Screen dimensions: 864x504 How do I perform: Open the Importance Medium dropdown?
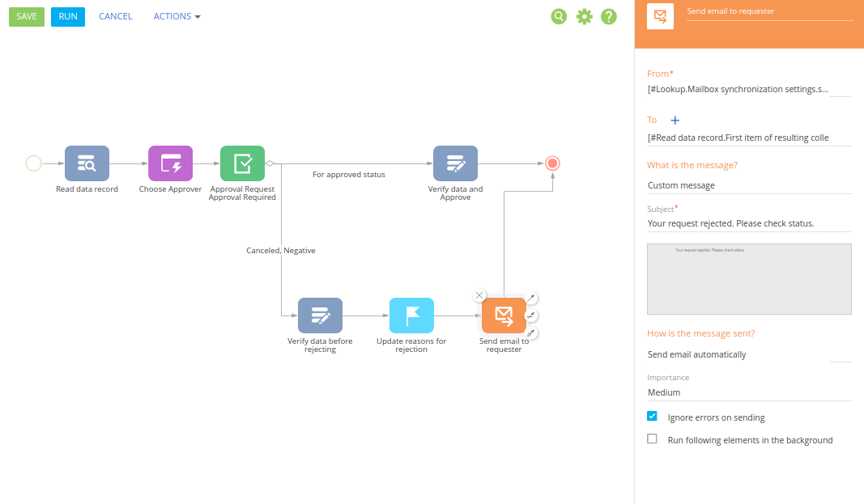pyautogui.click(x=749, y=392)
